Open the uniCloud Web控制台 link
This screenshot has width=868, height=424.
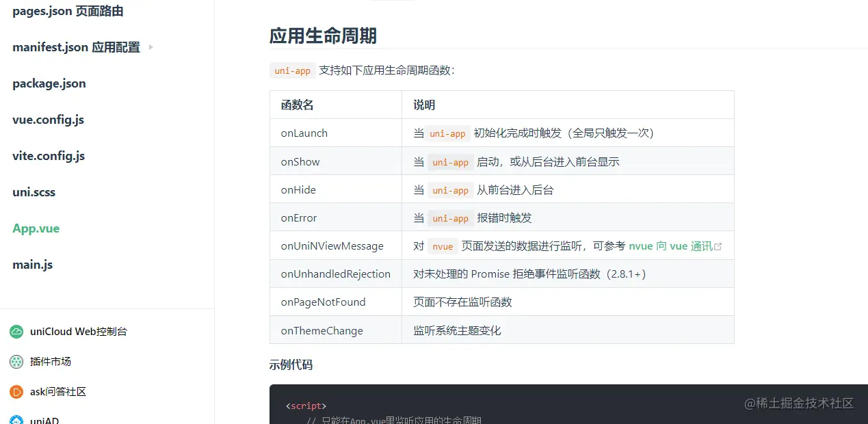point(79,332)
